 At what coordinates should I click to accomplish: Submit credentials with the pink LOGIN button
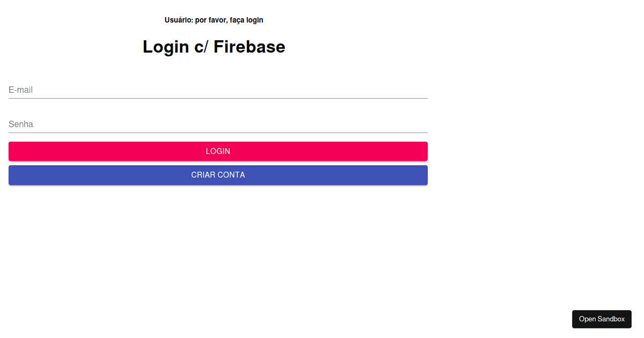(x=217, y=151)
